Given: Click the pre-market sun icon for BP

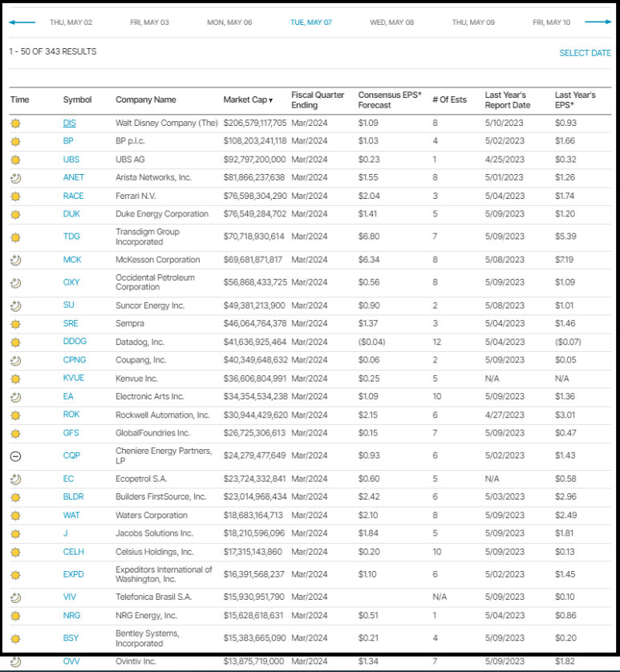Looking at the screenshot, I should pos(15,142).
